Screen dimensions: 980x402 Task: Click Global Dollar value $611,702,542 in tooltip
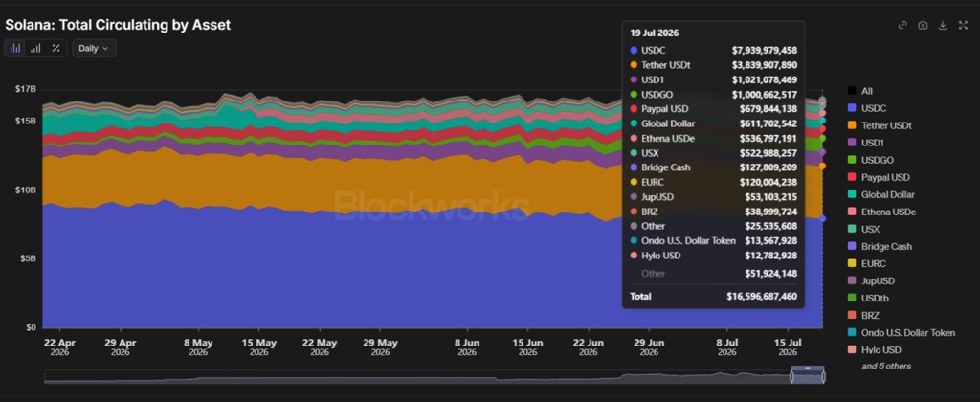(x=768, y=123)
